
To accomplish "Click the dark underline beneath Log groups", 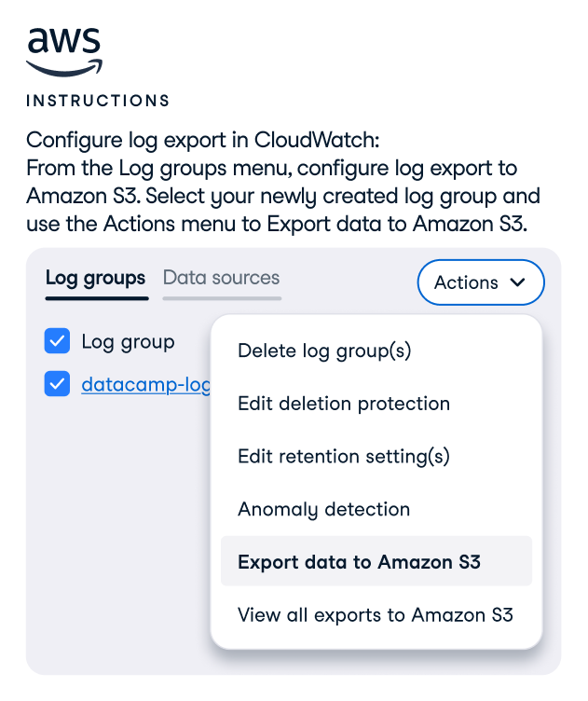I will [x=96, y=298].
